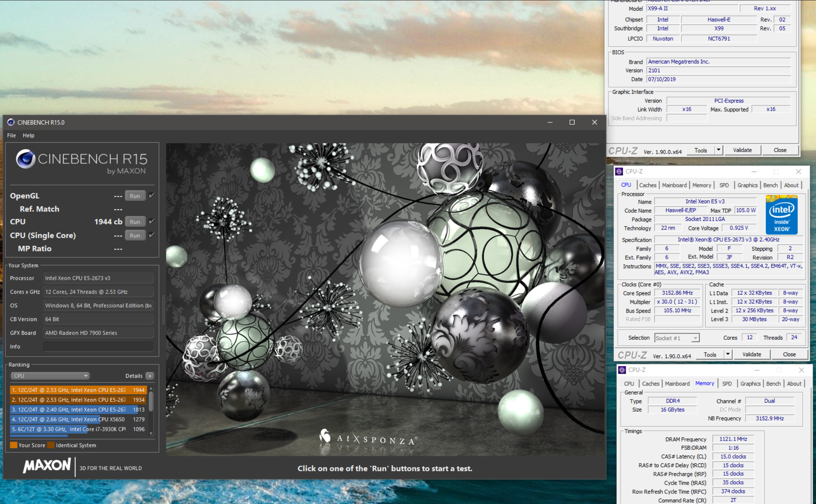The height and width of the screenshot is (504, 816).
Task: Select Bench tab in bottom CPU-Z window
Action: pyautogui.click(x=773, y=384)
